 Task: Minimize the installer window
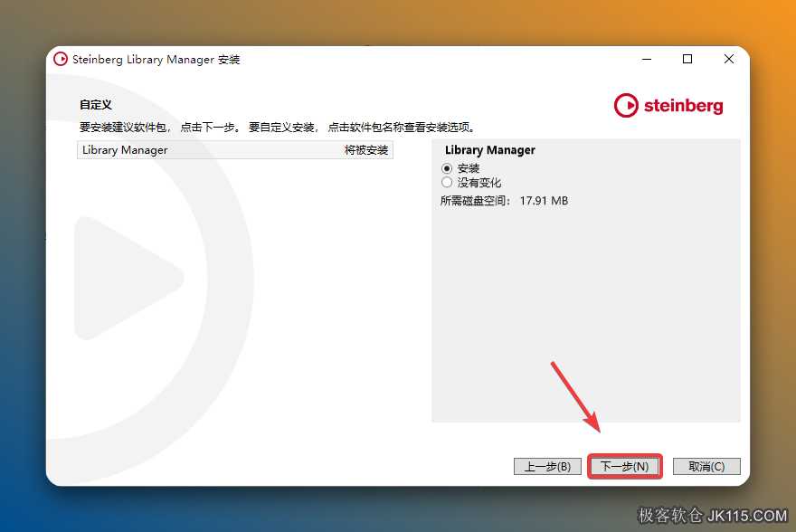[x=646, y=60]
